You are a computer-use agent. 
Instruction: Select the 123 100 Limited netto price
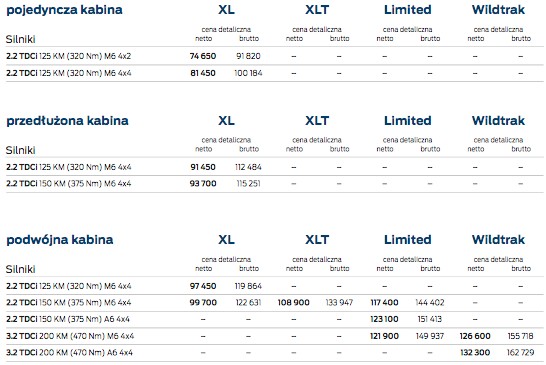pos(384,319)
